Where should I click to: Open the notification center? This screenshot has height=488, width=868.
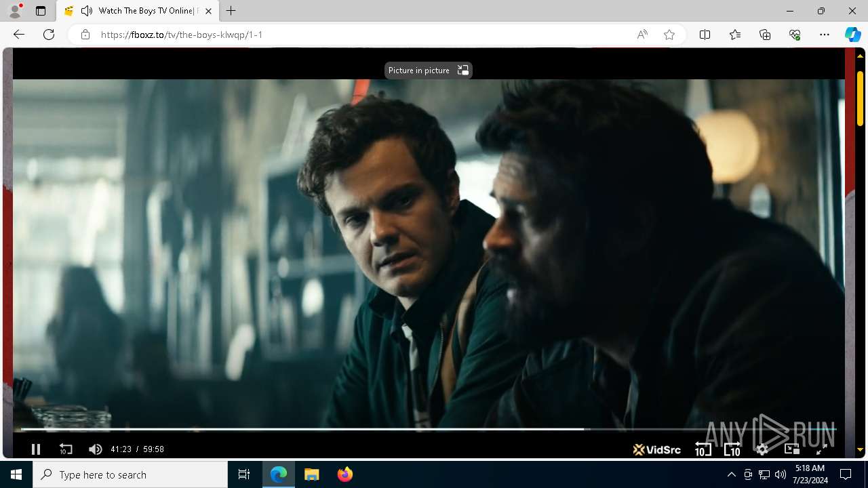click(x=846, y=474)
